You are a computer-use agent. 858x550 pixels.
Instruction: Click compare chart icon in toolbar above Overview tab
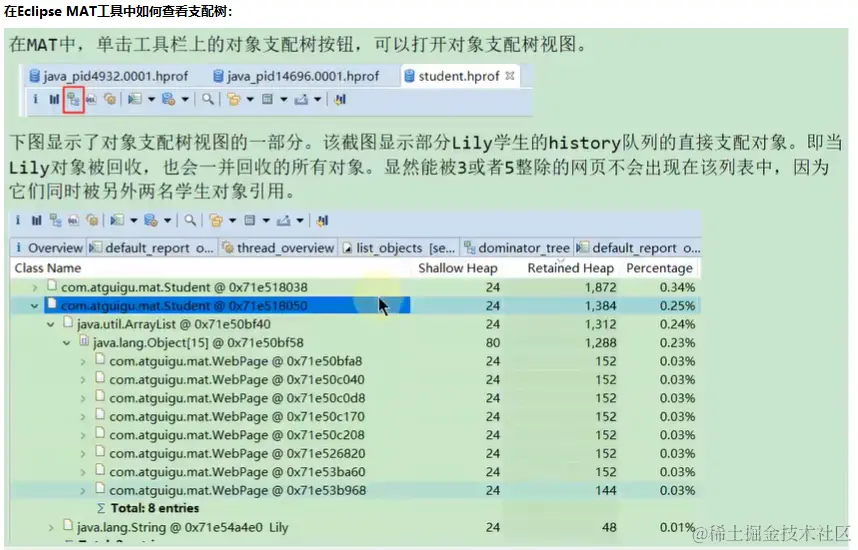pos(322,221)
